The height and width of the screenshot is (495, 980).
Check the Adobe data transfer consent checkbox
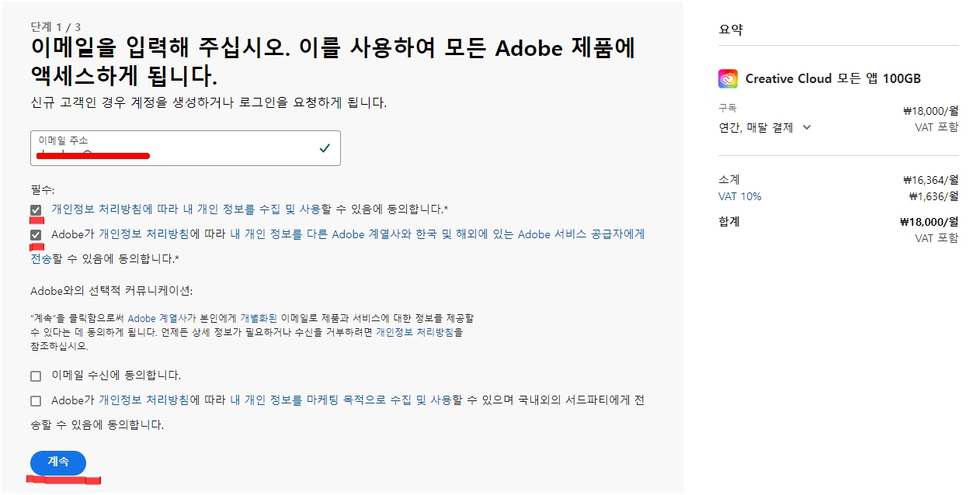(x=35, y=233)
